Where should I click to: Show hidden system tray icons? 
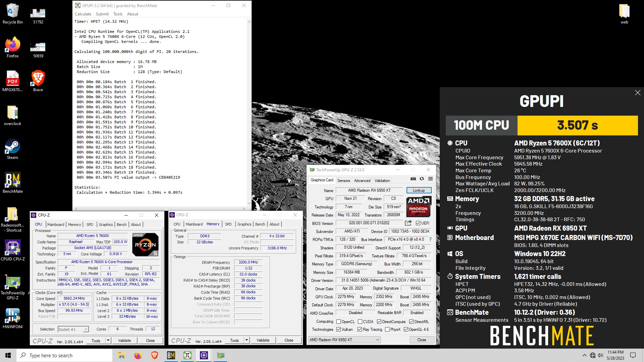pyautogui.click(x=584, y=355)
